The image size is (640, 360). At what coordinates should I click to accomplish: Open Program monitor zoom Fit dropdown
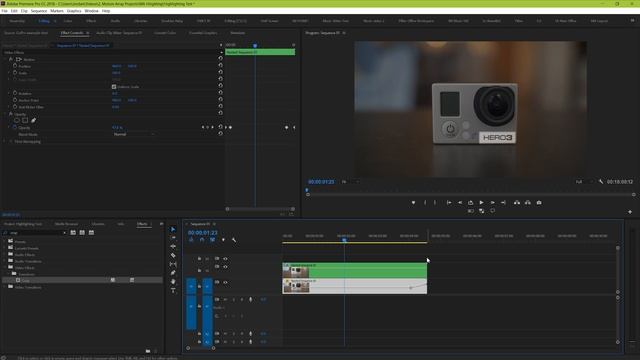point(350,182)
